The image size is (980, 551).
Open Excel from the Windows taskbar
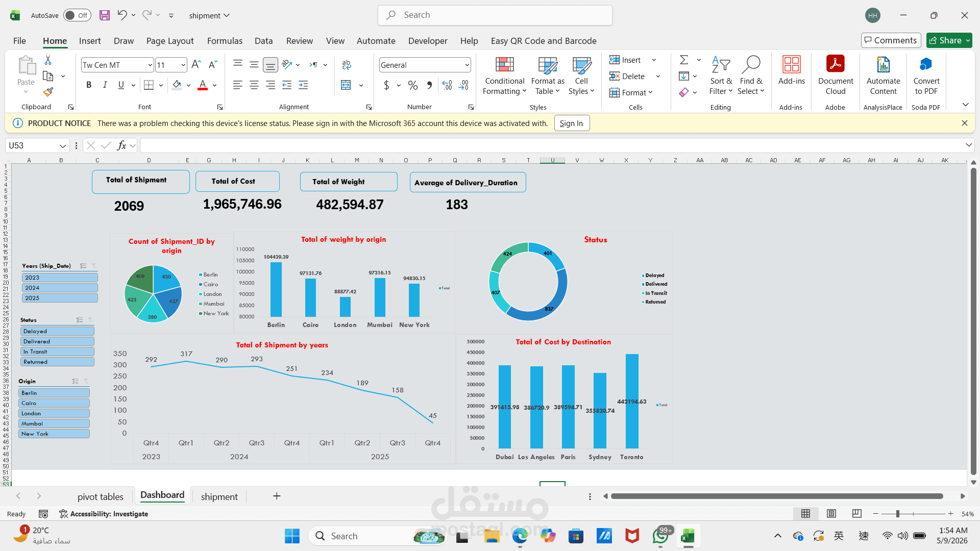pyautogui.click(x=688, y=536)
